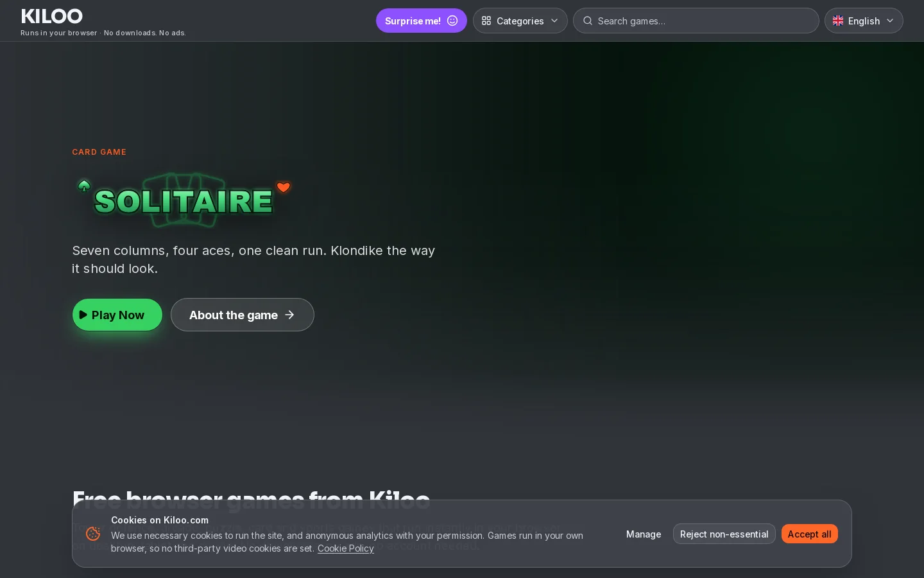Click the KILOO logo
This screenshot has height=578, width=924.
point(52,16)
